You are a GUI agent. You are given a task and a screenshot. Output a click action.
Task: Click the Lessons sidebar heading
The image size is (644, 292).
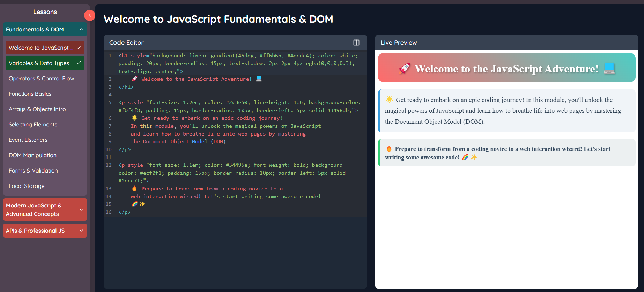[x=45, y=12]
